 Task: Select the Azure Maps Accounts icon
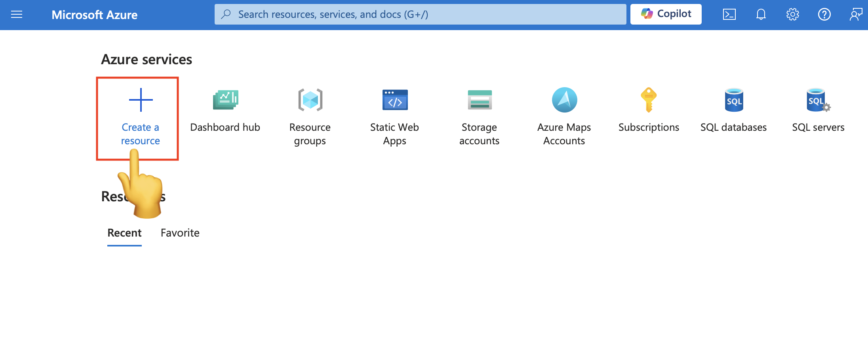[x=564, y=100]
